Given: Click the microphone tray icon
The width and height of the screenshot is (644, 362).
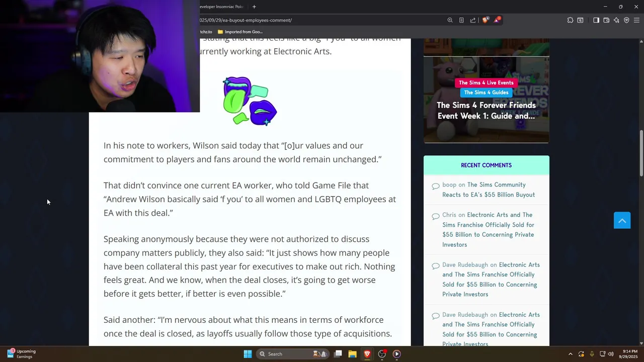Looking at the screenshot, I should click(x=592, y=354).
